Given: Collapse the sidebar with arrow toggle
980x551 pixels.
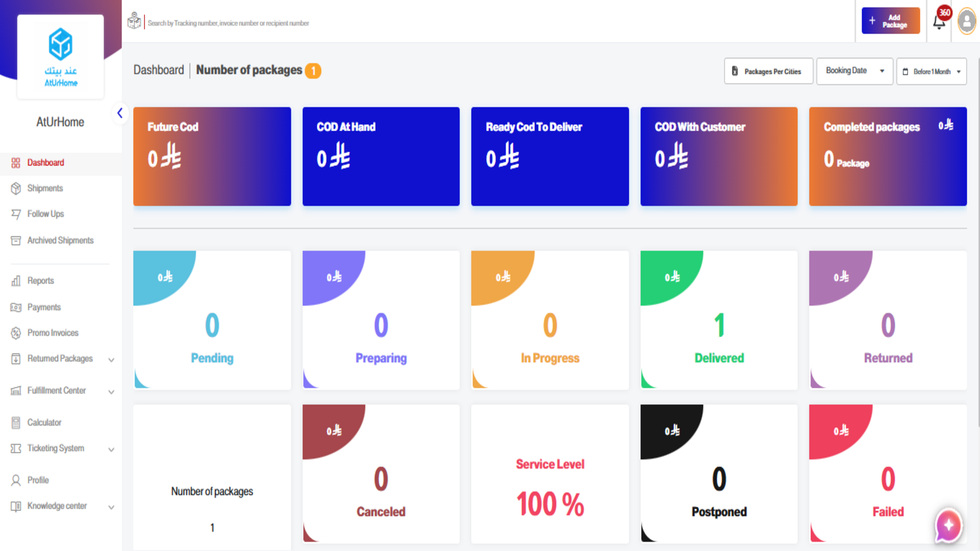Looking at the screenshot, I should tap(119, 113).
